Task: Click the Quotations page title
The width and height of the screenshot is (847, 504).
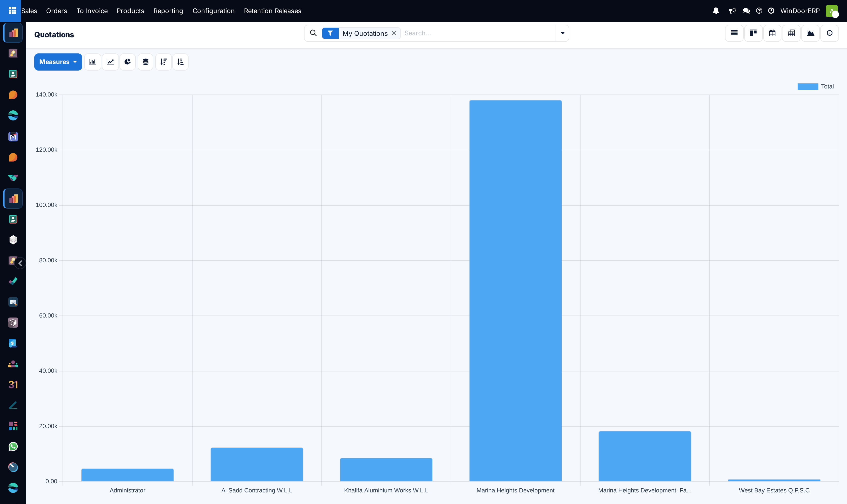Action: point(54,35)
